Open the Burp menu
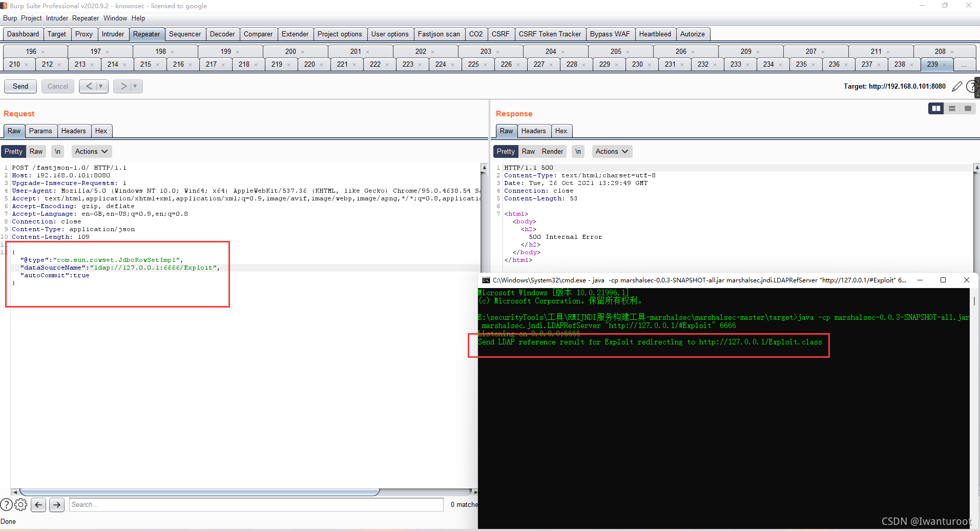Viewport: 980px width, 531px height. 10,18
